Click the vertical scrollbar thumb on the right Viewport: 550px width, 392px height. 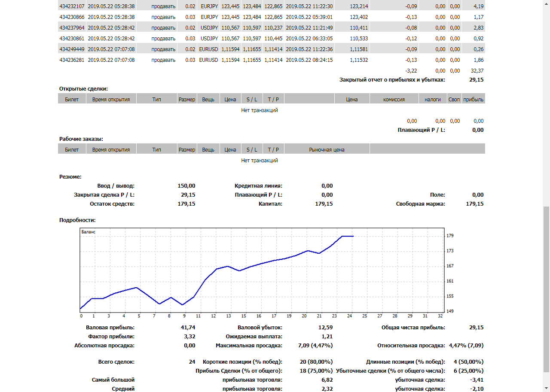(546, 289)
